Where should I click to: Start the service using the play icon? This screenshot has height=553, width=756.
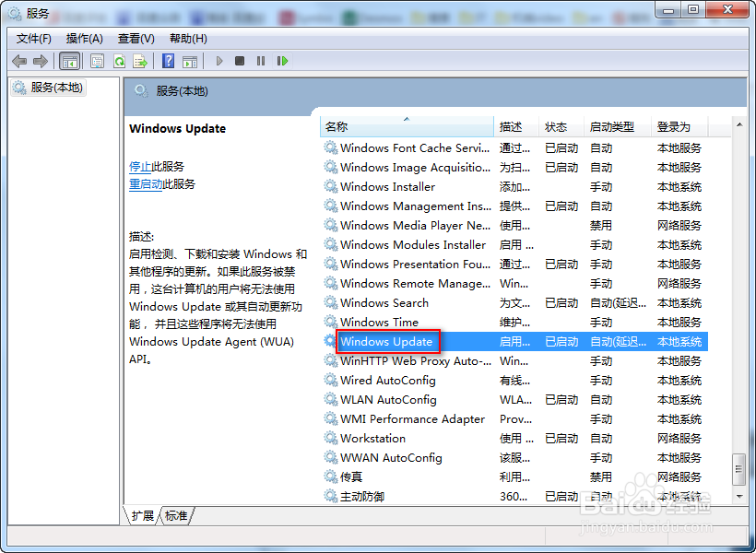[219, 62]
